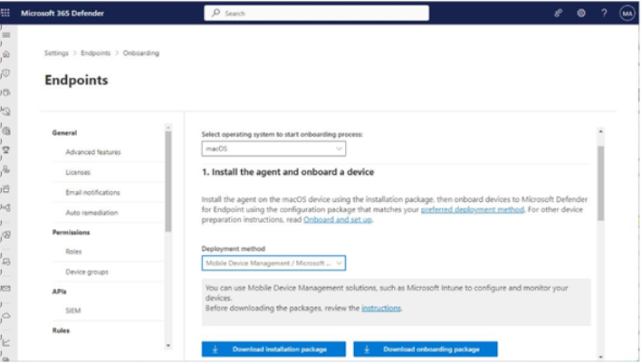
Task: Open the cloud icon in sidebar
Action: coord(6,316)
